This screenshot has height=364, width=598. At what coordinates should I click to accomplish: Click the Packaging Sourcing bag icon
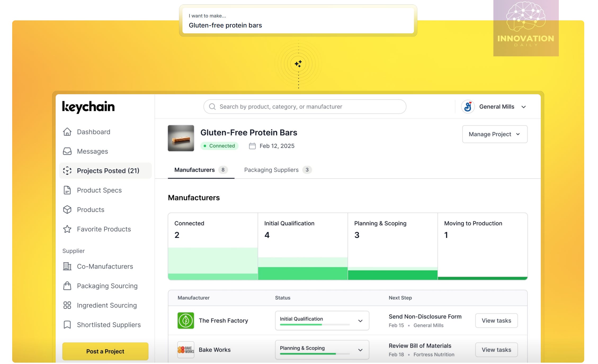[67, 286]
